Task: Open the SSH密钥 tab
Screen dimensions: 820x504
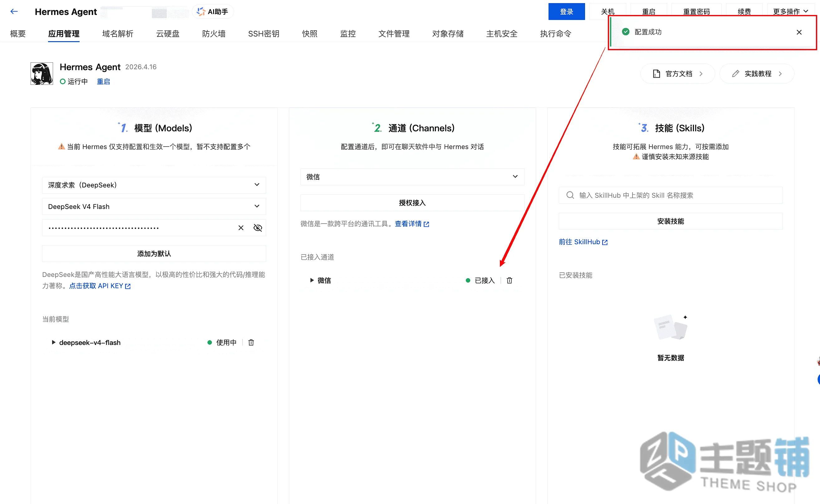Action: tap(264, 34)
